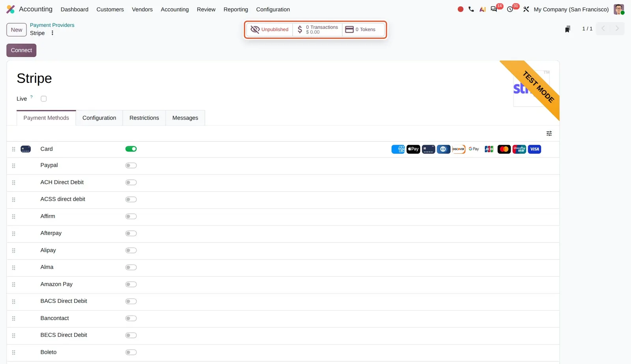Select the BECS Direct Debit row
The height and width of the screenshot is (364, 631).
pyautogui.click(x=283, y=336)
